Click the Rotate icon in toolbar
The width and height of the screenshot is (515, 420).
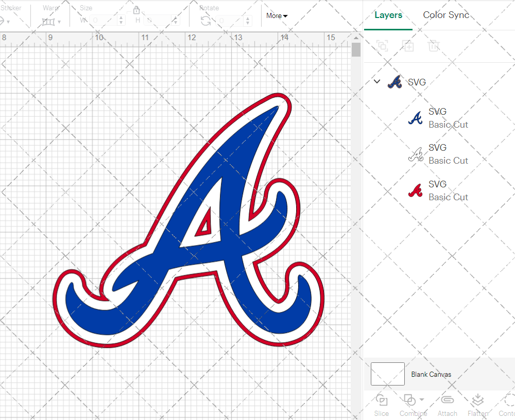(x=205, y=21)
